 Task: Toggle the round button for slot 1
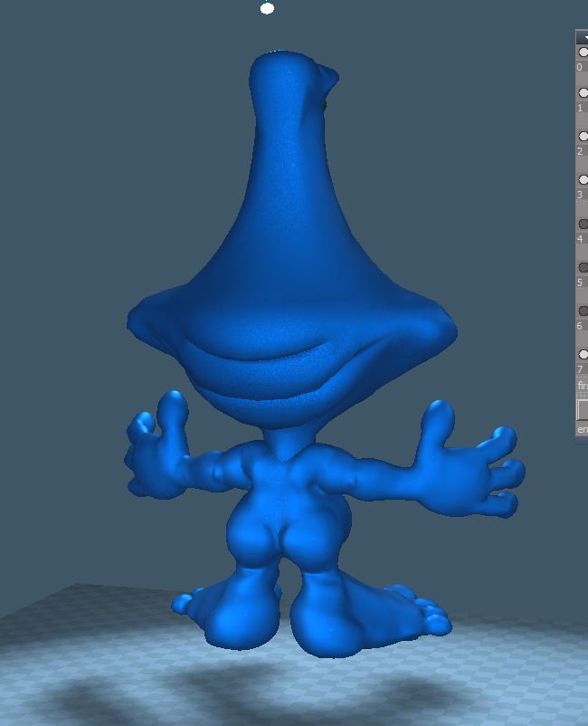(x=583, y=92)
